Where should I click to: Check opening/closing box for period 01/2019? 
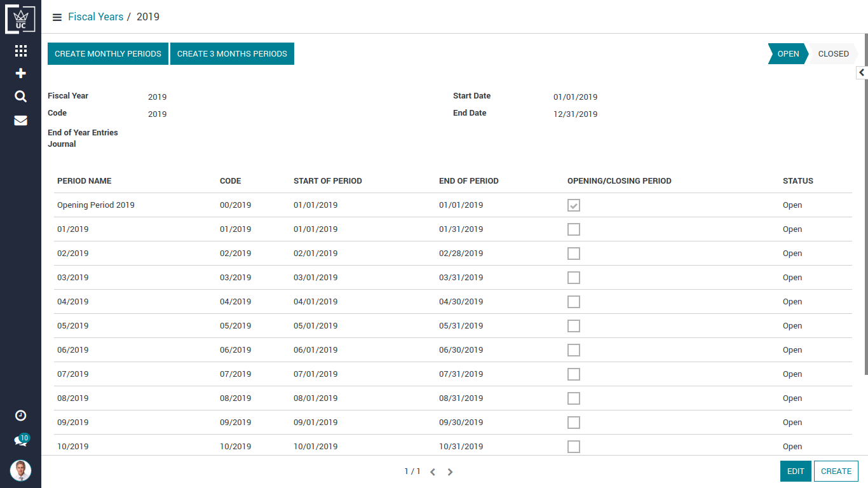point(574,229)
